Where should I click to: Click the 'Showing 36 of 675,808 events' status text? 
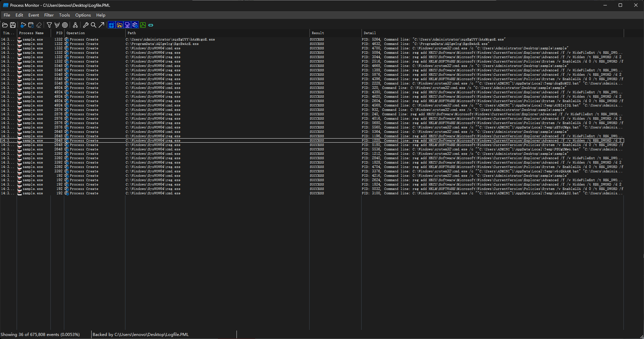tap(40, 335)
